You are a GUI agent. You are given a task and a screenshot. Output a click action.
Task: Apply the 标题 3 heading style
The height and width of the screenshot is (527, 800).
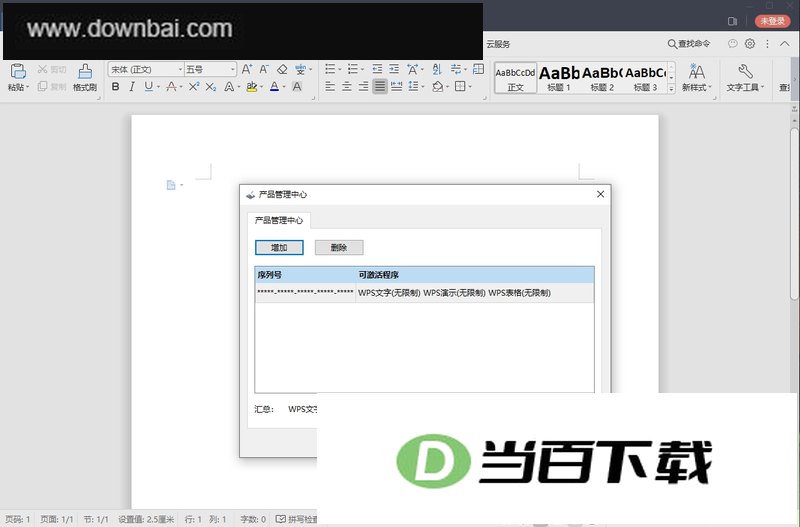[645, 78]
